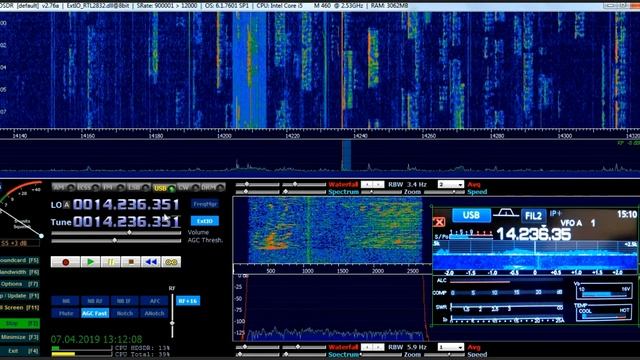Toggle the NR noise reduction button
Image resolution: width=640 pixels, height=360 pixels.
(x=65, y=301)
